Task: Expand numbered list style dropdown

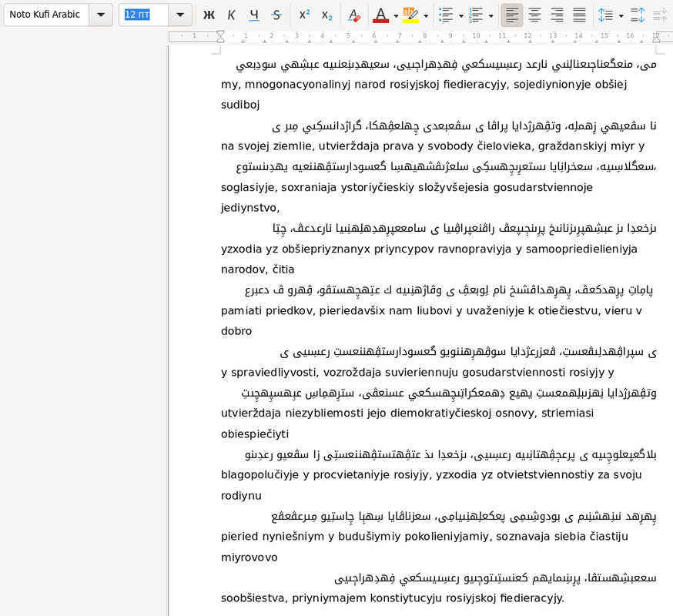Action: click(491, 16)
